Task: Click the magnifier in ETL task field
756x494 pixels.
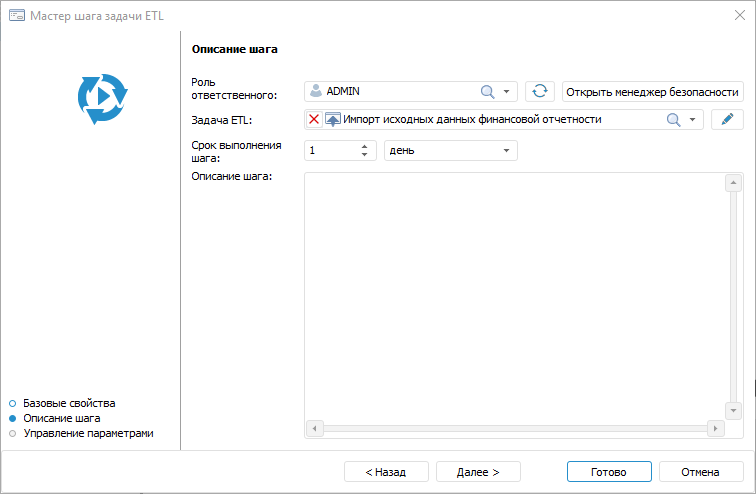Action: pyautogui.click(x=673, y=120)
